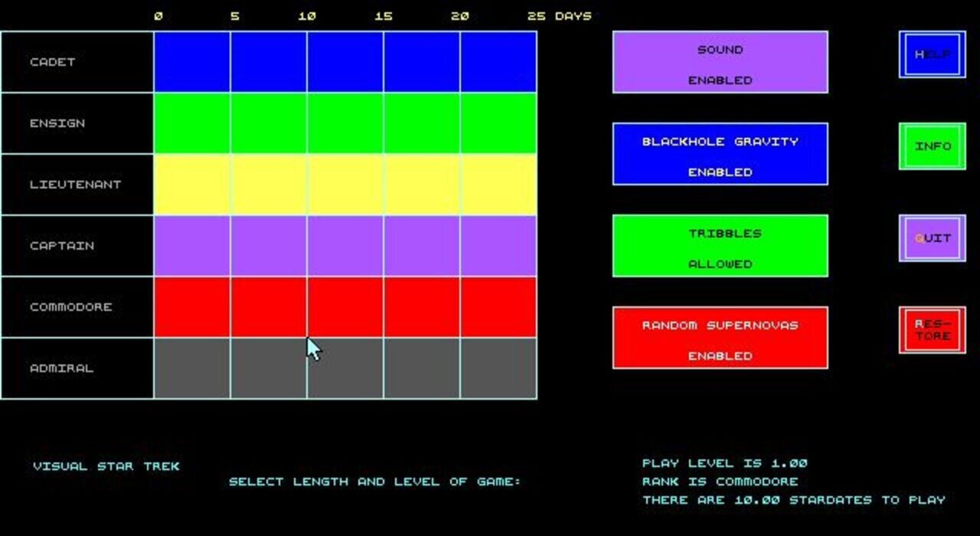Choose Admiral cell spanning days 5 to 10
980x536 pixels.
pyautogui.click(x=269, y=368)
